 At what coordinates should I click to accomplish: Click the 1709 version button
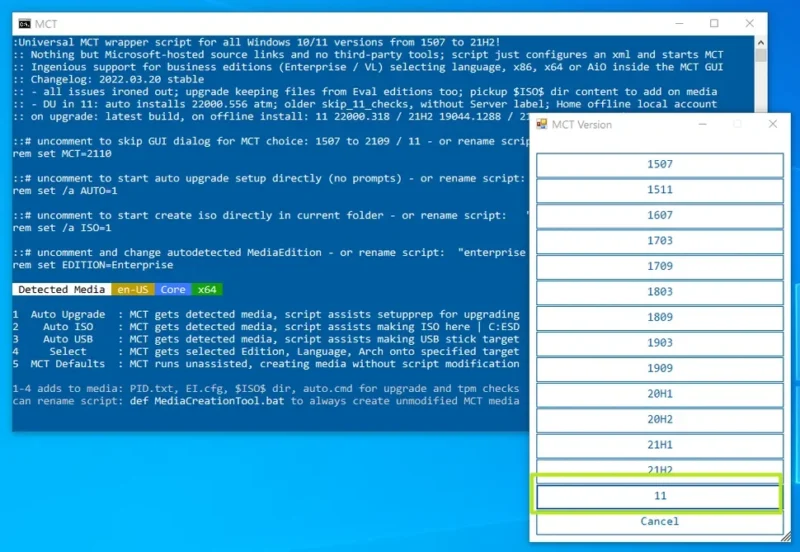click(x=659, y=267)
